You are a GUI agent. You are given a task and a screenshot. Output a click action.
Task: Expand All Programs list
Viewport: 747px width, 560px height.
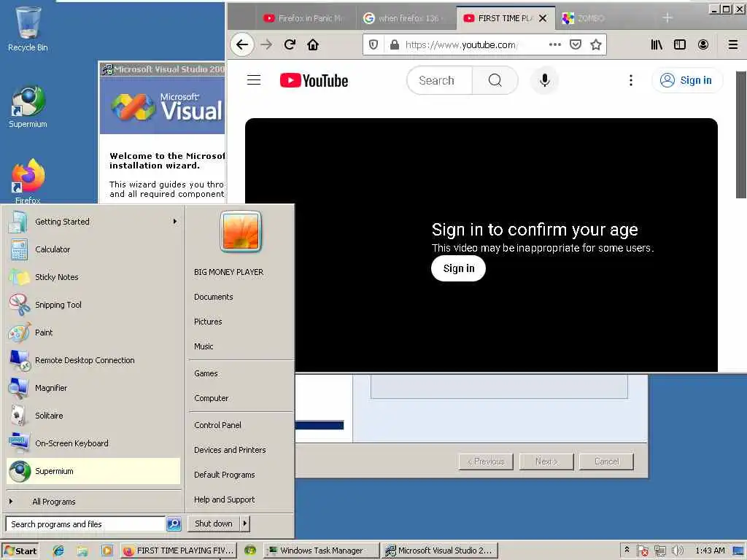pos(93,502)
